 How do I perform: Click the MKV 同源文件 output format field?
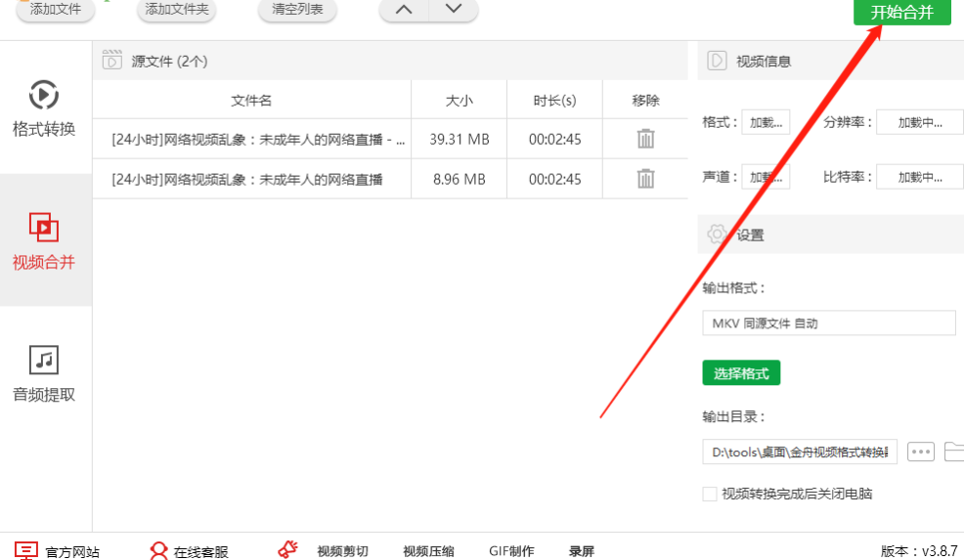tap(829, 323)
